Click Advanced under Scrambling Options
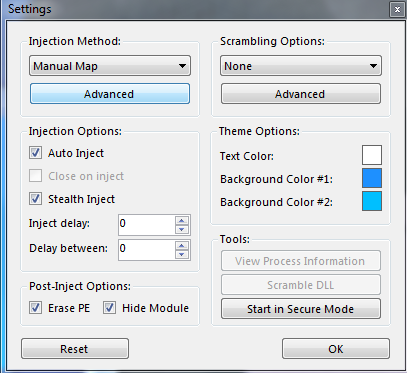This screenshot has height=373, width=407. coord(301,94)
